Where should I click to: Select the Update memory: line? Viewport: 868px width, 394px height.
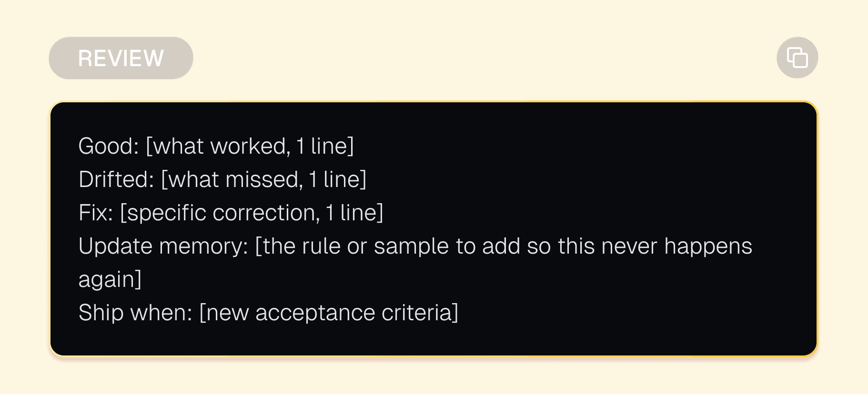[414, 246]
